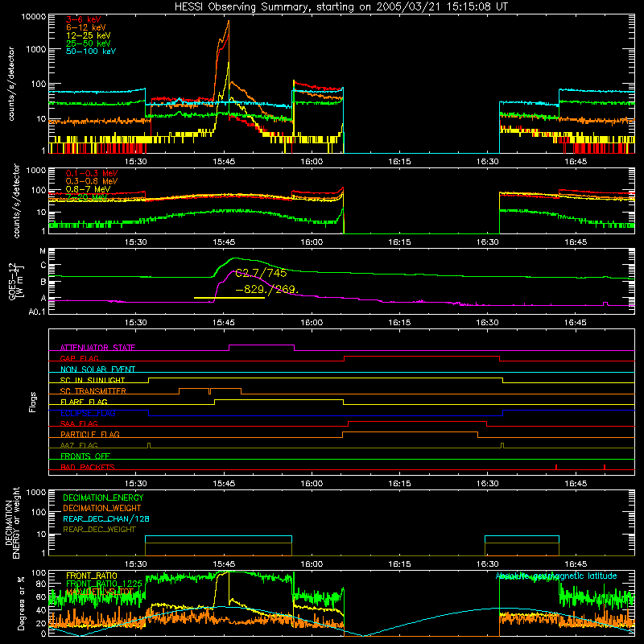
Task: Click the DECIMATION_WEIGHT legend label
Action: pyautogui.click(x=102, y=508)
